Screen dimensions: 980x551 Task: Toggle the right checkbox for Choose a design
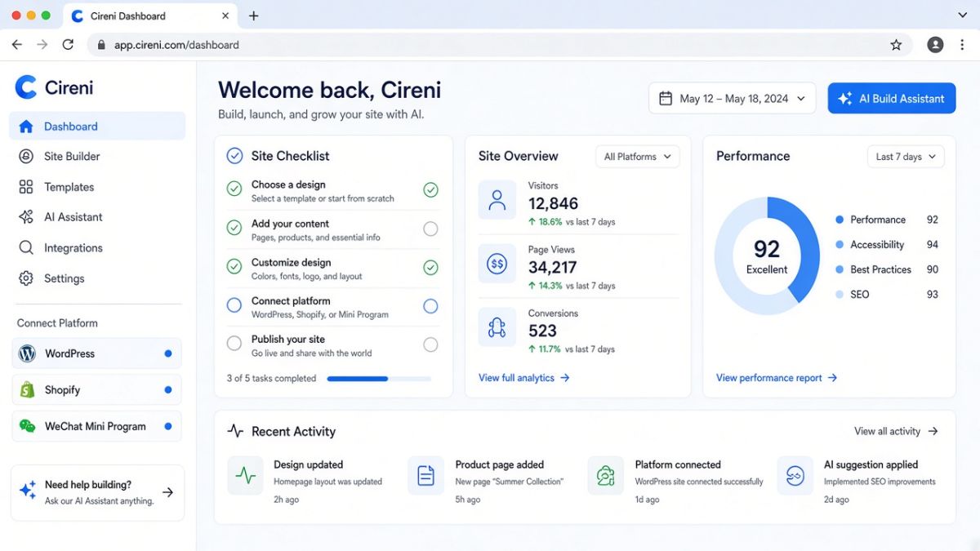430,190
